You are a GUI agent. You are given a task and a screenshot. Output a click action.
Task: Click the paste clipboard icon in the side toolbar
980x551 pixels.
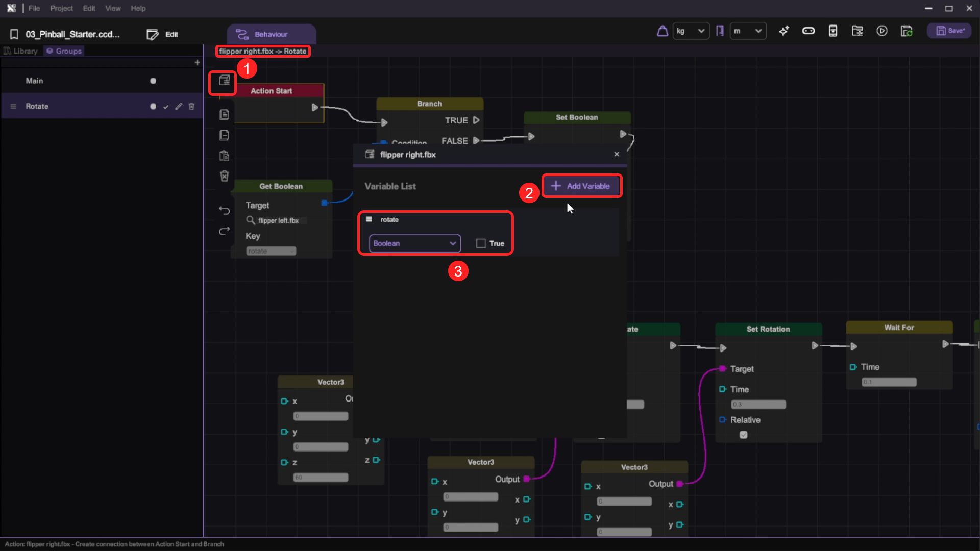click(x=224, y=156)
